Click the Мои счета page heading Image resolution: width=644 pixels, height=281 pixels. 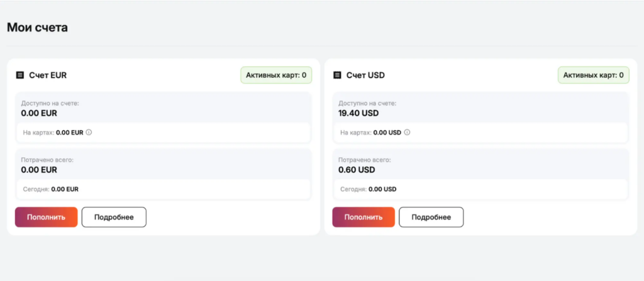click(x=37, y=28)
